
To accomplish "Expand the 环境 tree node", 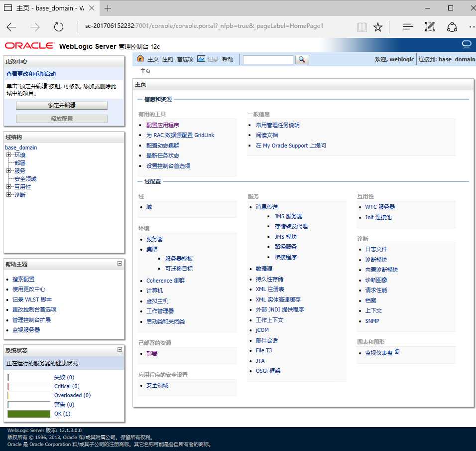I will tap(9, 154).
